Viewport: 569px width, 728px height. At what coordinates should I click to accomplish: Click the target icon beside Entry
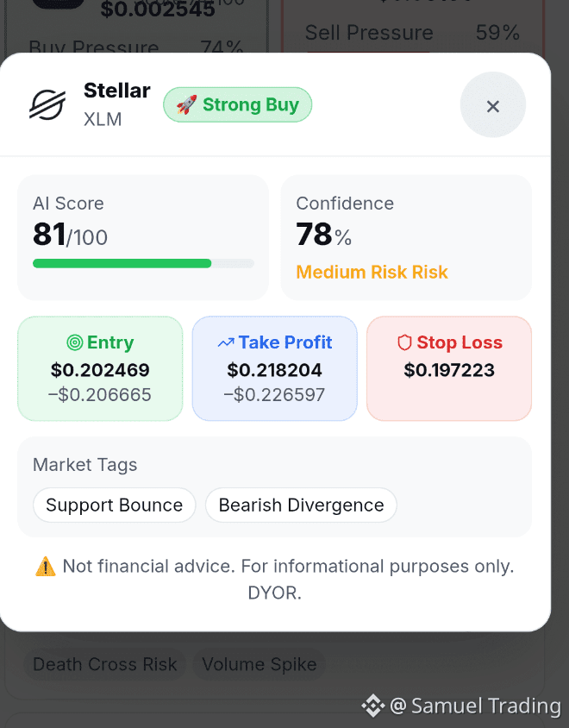coord(75,342)
